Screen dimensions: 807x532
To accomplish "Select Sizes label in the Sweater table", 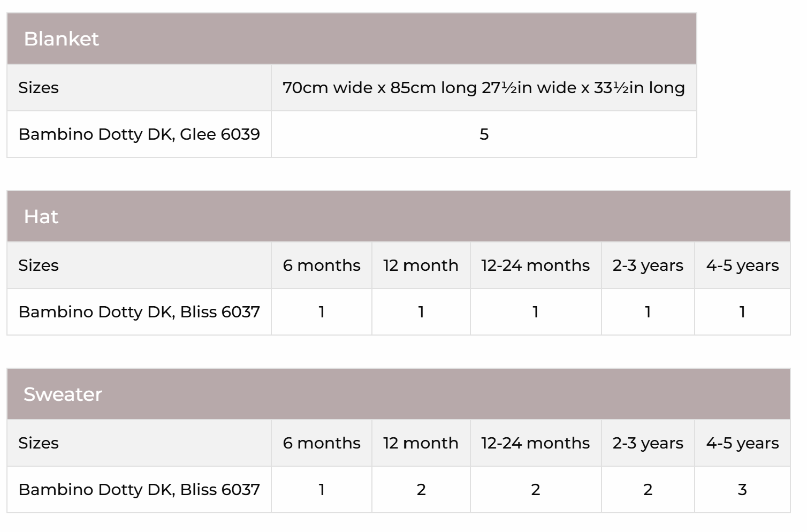I will 39,443.
